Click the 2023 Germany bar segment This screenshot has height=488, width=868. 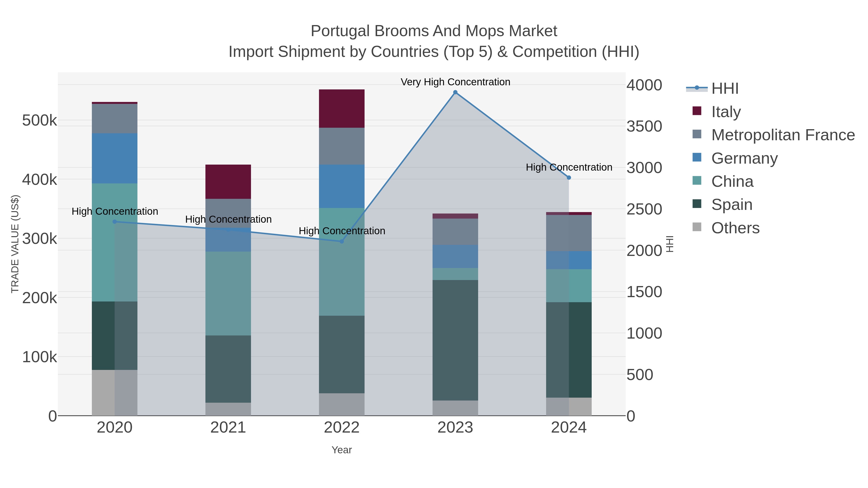tap(455, 257)
